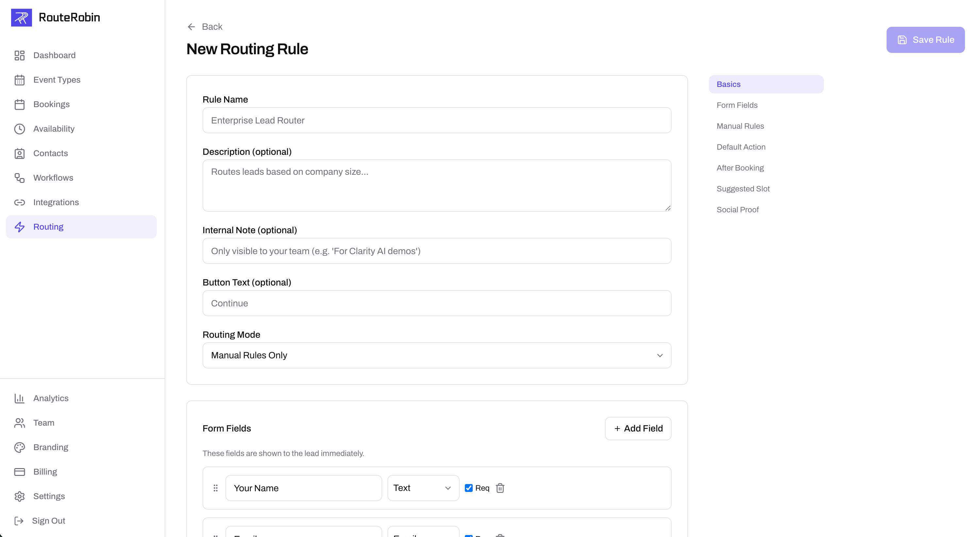
Task: Click the Integrations link icon
Action: 20,202
